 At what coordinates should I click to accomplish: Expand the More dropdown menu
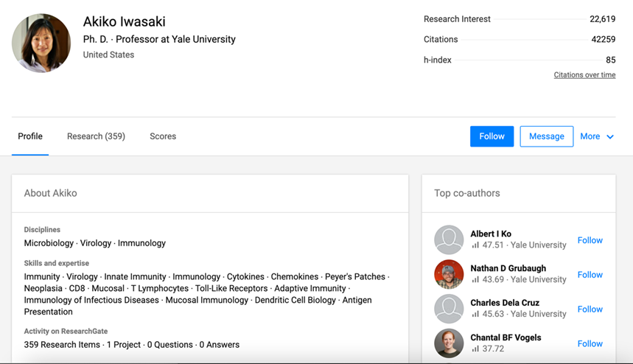[x=597, y=136]
